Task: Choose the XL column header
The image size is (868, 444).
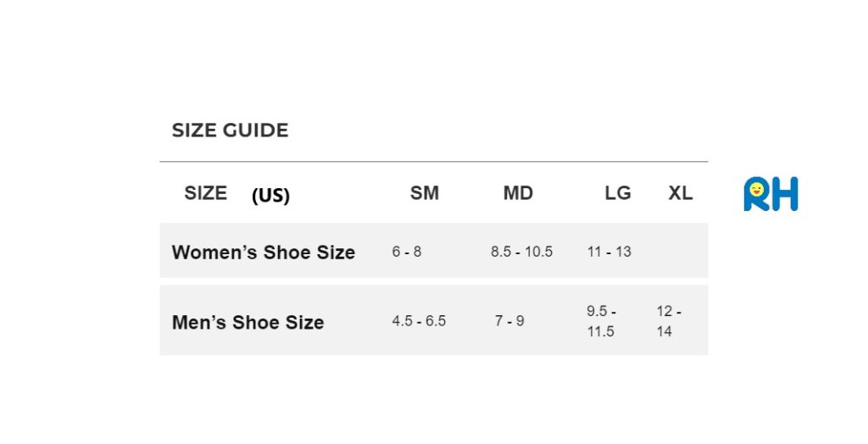Action: (x=680, y=193)
